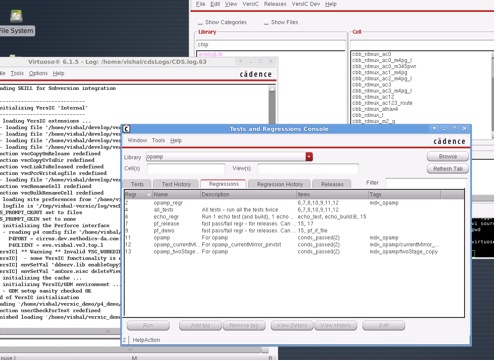
Task: Select analogLib in the Library list
Action: pos(210,54)
